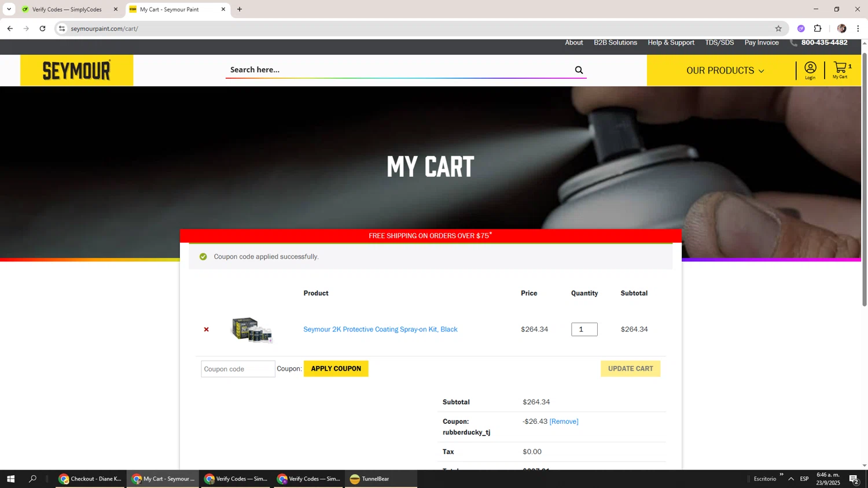This screenshot has height=488, width=868.
Task: Open Pay Invoice link
Action: click(762, 43)
